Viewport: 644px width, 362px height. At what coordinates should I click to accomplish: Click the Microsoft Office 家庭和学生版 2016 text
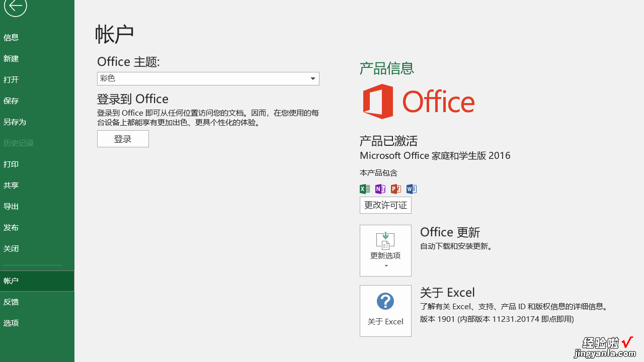[x=435, y=155]
